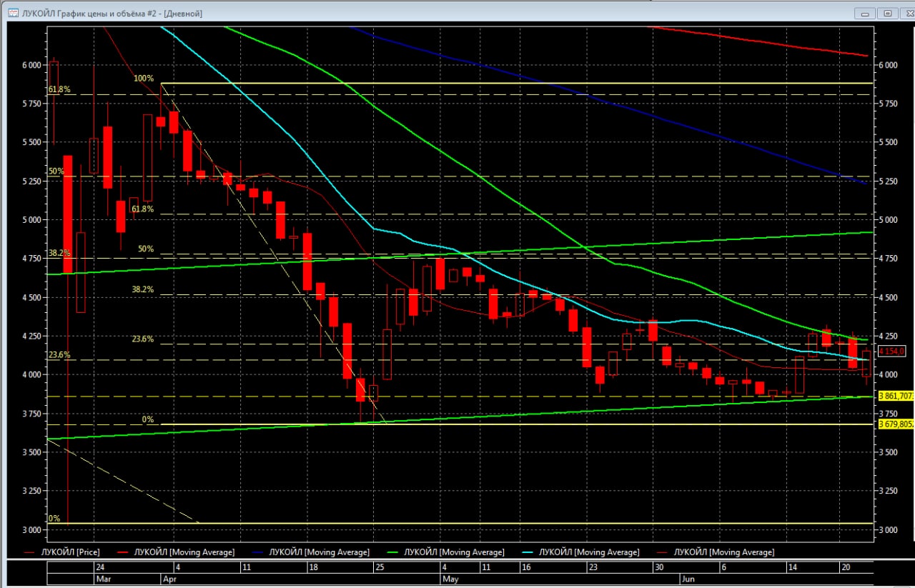The width and height of the screenshot is (915, 588).
Task: Click the 0% label below the 3 750 level
Action: [147, 419]
